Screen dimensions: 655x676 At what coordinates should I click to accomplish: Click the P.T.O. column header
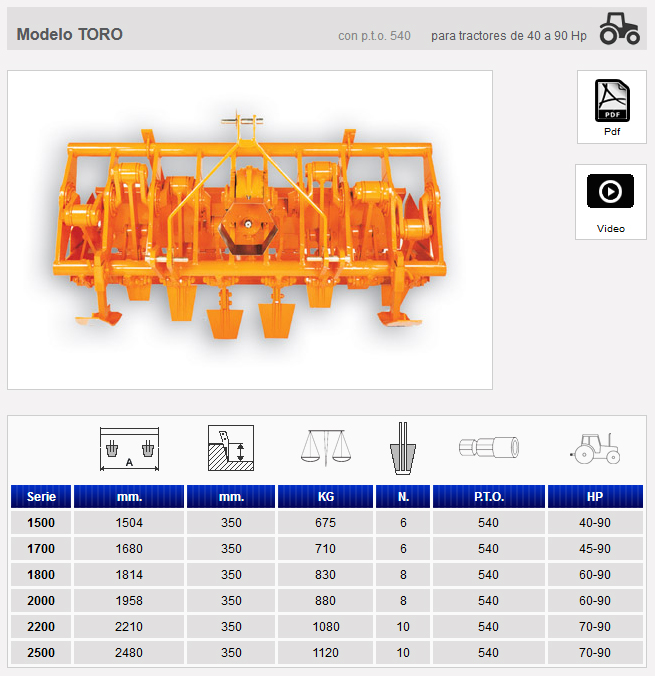pos(489,497)
